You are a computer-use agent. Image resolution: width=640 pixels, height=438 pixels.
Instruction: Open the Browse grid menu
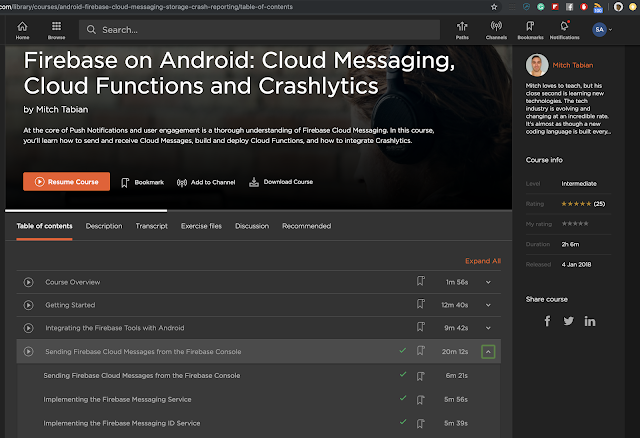point(56,30)
